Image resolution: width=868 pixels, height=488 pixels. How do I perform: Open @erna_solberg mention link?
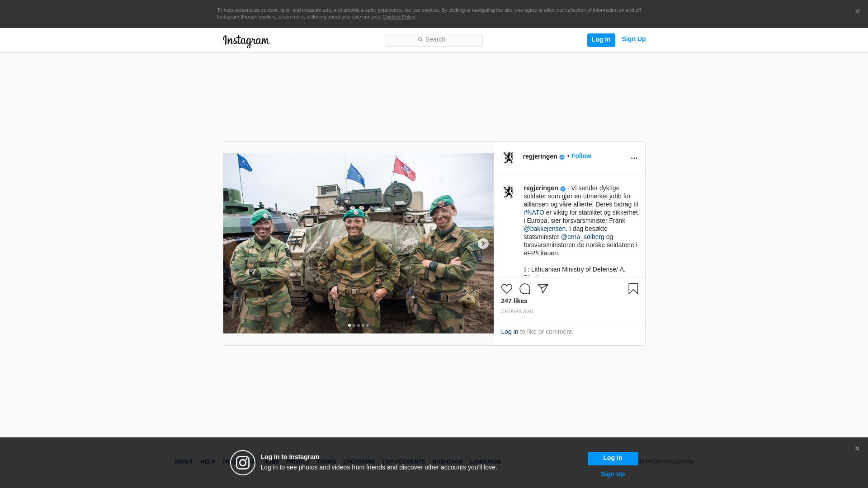(582, 237)
